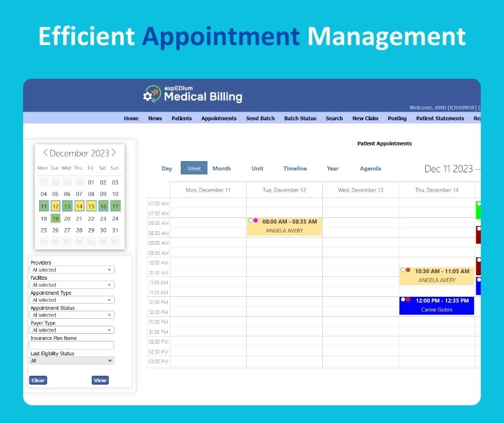Click the expEDIum gear logo icon

(x=149, y=95)
